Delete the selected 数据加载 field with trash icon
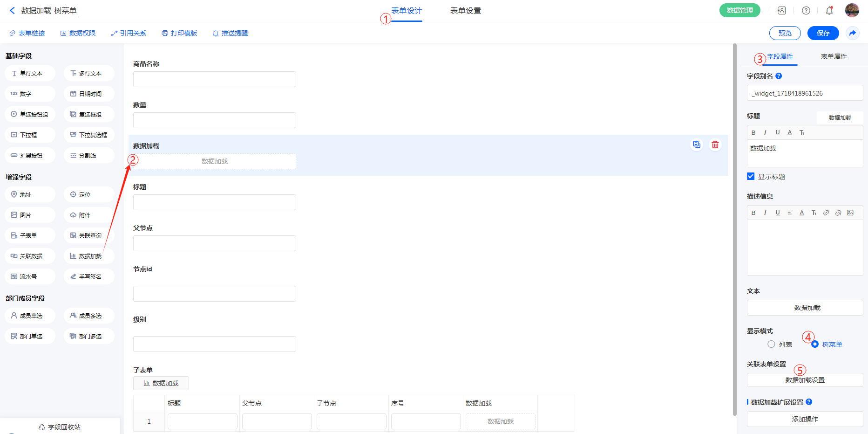 (715, 145)
